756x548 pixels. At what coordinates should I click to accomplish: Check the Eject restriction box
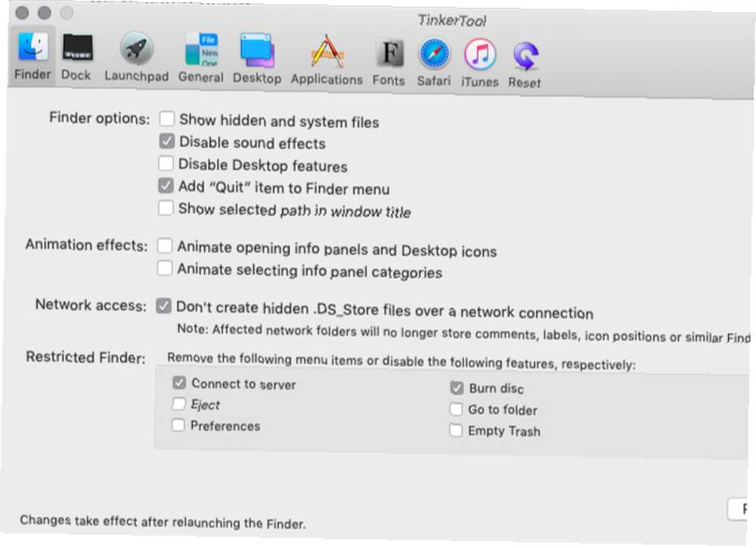[x=178, y=404]
